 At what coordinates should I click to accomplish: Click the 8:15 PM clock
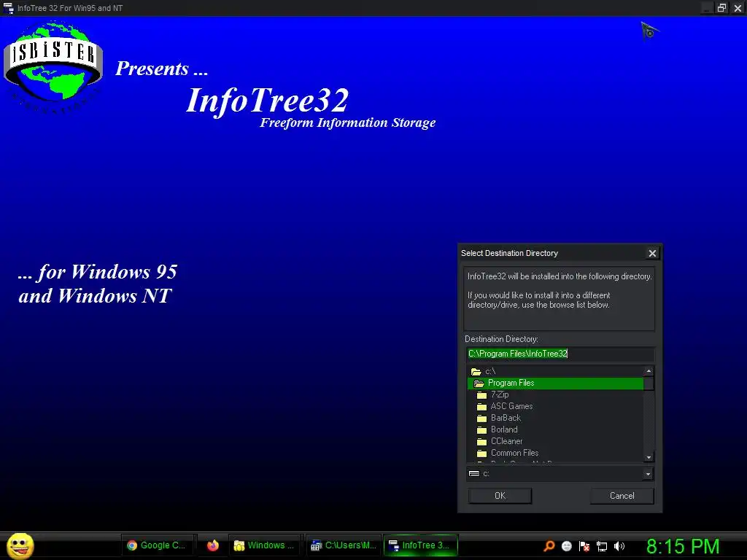click(x=683, y=546)
